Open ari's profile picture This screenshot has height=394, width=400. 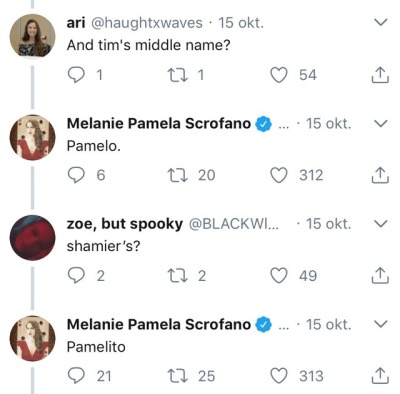tap(32, 37)
